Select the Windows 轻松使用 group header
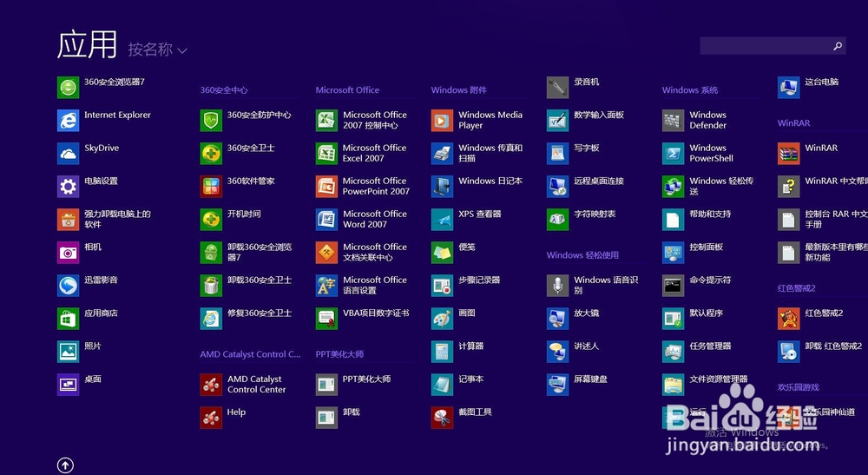 click(x=582, y=255)
